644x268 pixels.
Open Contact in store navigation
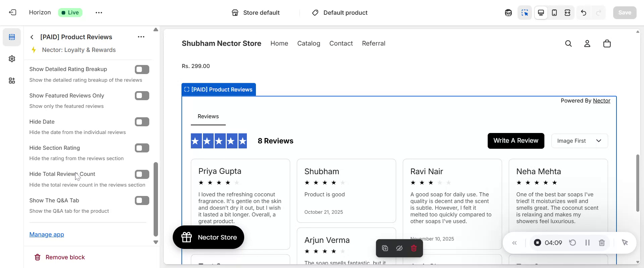pos(341,44)
